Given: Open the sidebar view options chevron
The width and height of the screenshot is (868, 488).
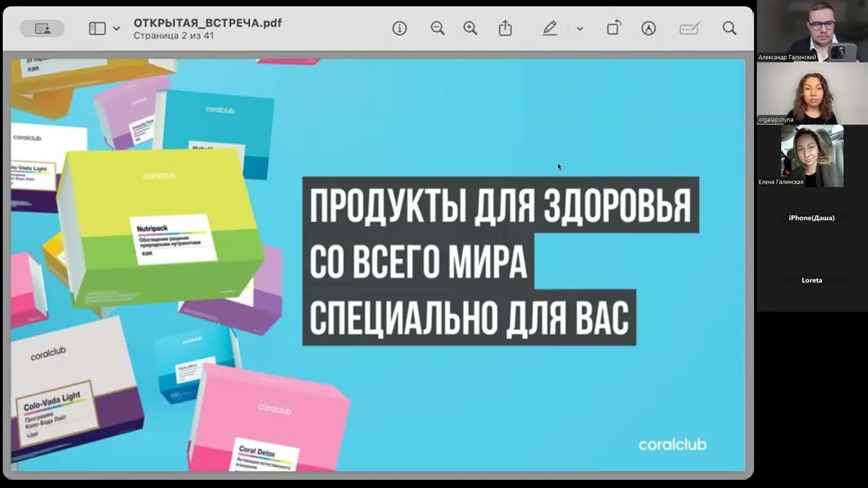Looking at the screenshot, I should (x=116, y=28).
